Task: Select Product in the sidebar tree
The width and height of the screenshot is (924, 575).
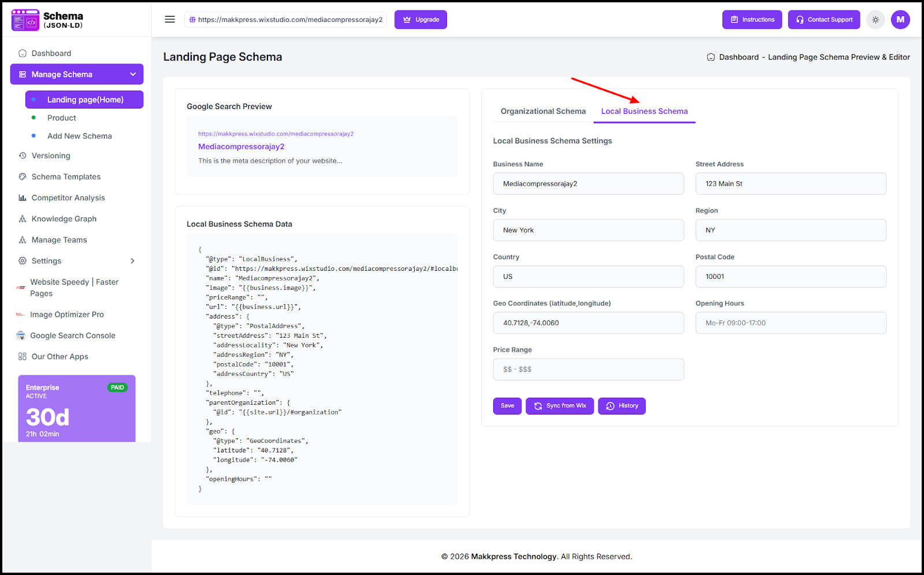Action: (62, 118)
